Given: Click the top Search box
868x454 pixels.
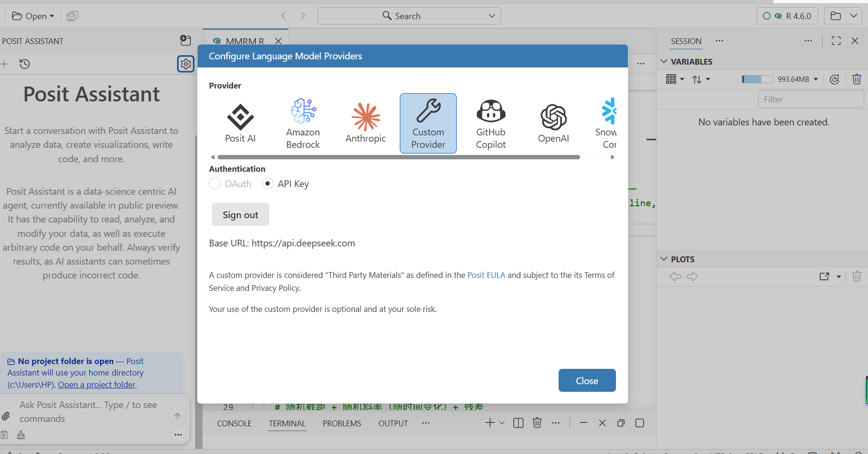Looking at the screenshot, I should (409, 16).
